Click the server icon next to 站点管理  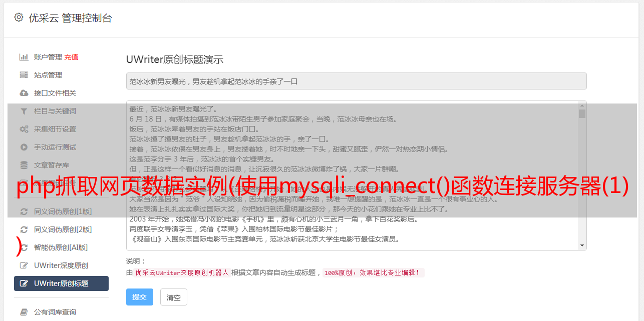click(24, 75)
